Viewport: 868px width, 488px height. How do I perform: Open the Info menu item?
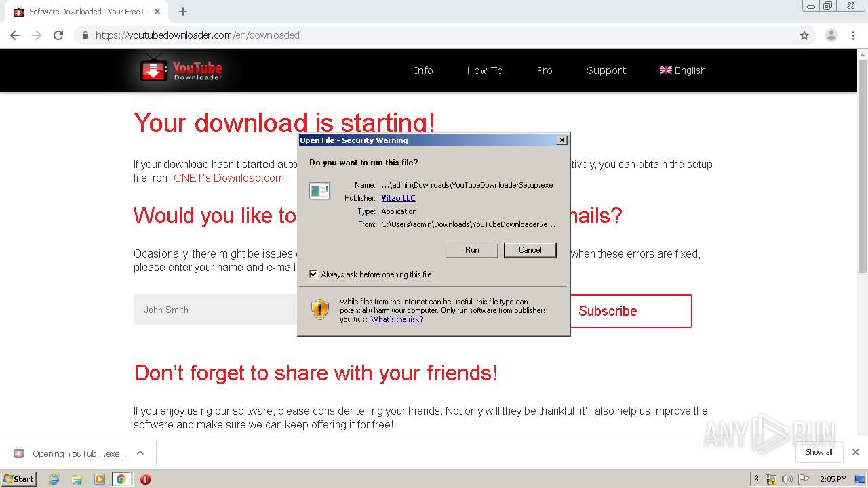[x=423, y=70]
